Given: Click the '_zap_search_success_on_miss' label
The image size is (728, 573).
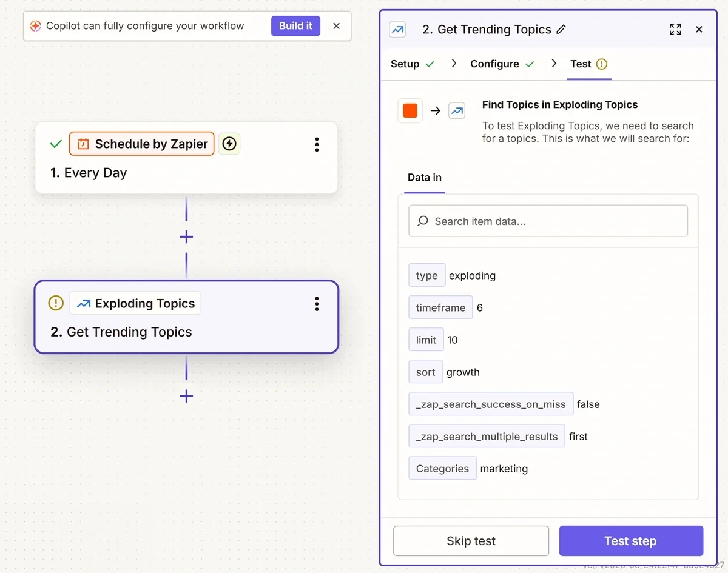Looking at the screenshot, I should [x=491, y=404].
